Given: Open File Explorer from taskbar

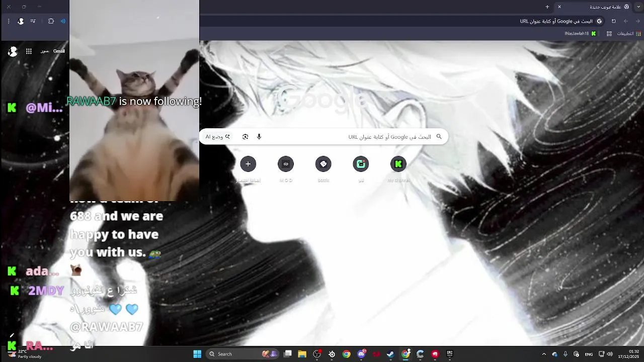Looking at the screenshot, I should 302,354.
